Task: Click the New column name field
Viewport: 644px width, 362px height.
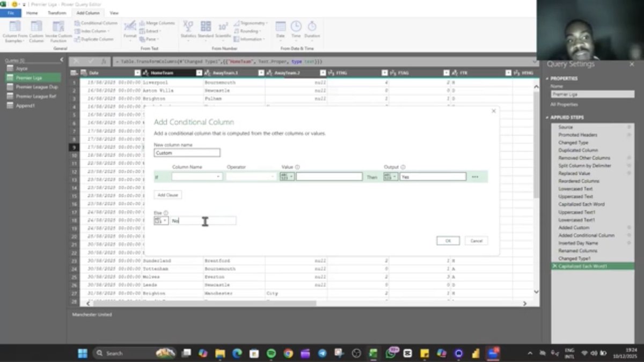Action: click(187, 153)
